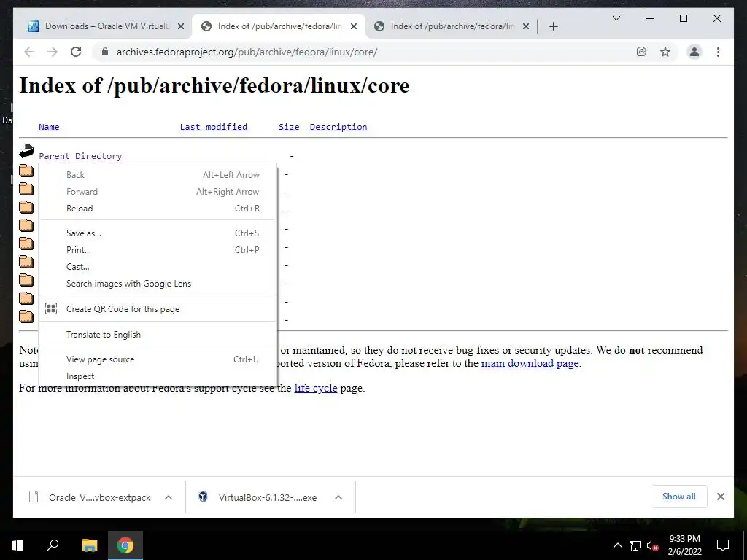Screen dimensions: 747x560
Task: Sort listing by Size column
Action: tap(289, 127)
